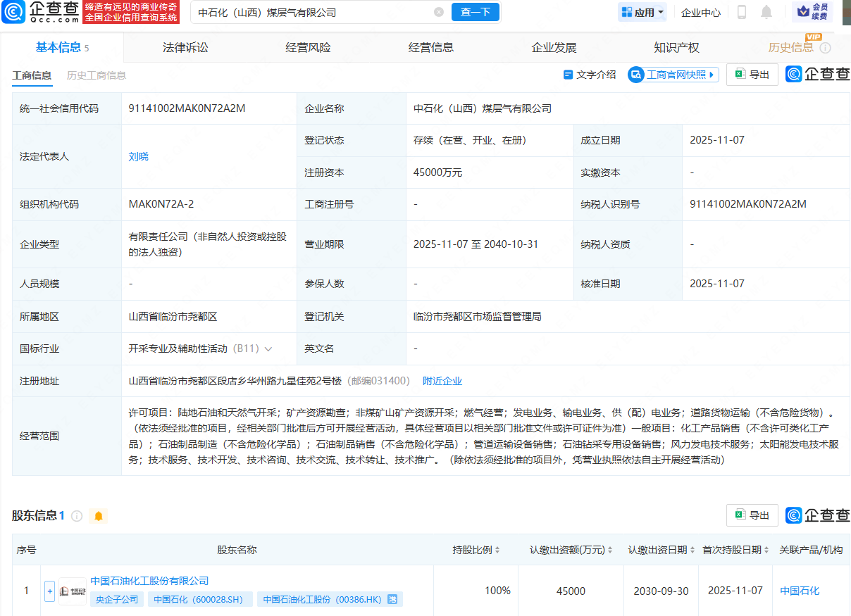Clear the search box with the X icon
851x616 pixels.
pyautogui.click(x=439, y=12)
